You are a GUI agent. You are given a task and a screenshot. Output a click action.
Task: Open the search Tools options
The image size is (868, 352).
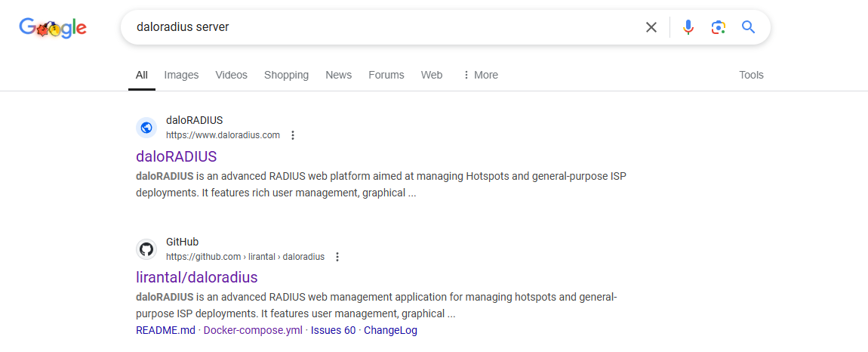(751, 75)
